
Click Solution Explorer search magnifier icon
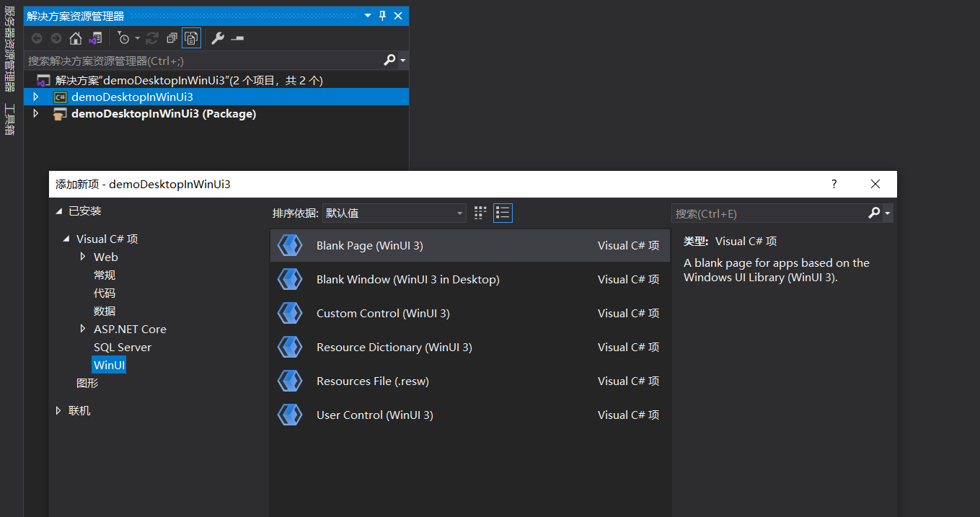click(390, 61)
